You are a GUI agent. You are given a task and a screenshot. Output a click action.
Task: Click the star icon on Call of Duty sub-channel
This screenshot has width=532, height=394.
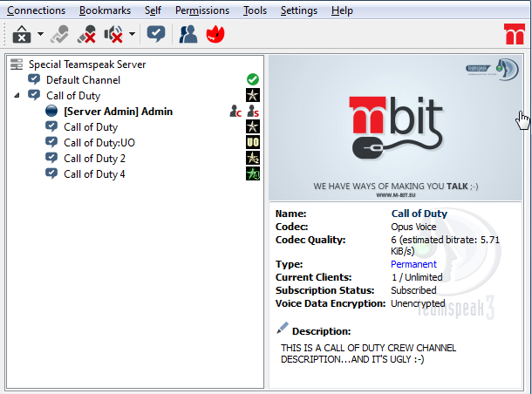pyautogui.click(x=253, y=126)
